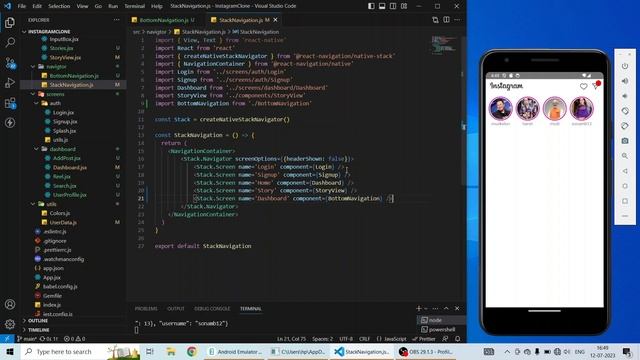The image size is (640, 360).
Task: Open editor more actions ellipsis
Action: pyautogui.click(x=458, y=20)
